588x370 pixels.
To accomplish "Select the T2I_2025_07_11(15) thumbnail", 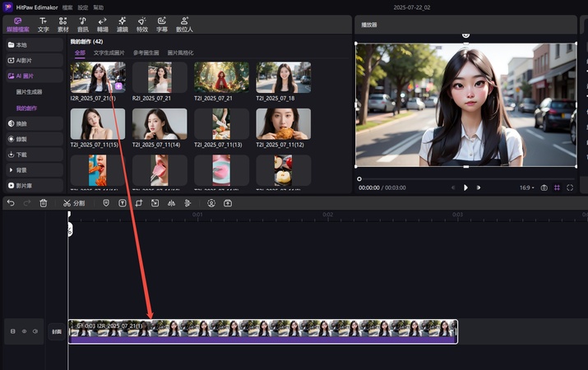I will click(x=98, y=124).
